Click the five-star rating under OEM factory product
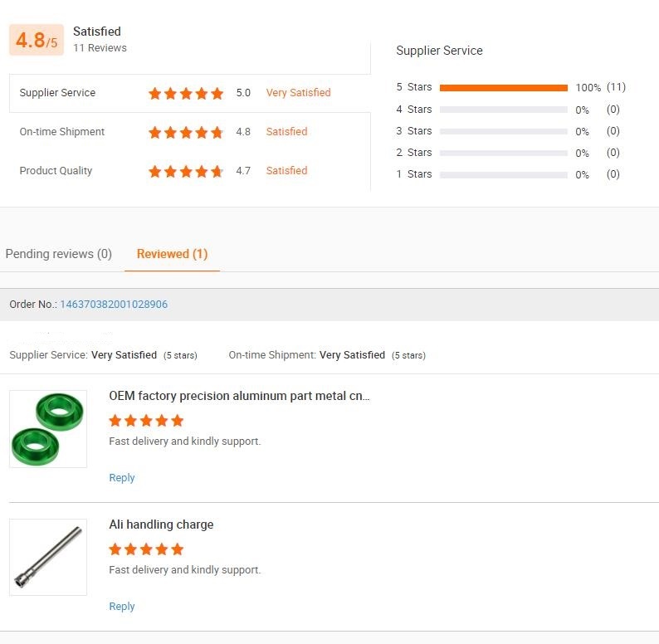Screen dimensions: 659x644 [x=146, y=421]
